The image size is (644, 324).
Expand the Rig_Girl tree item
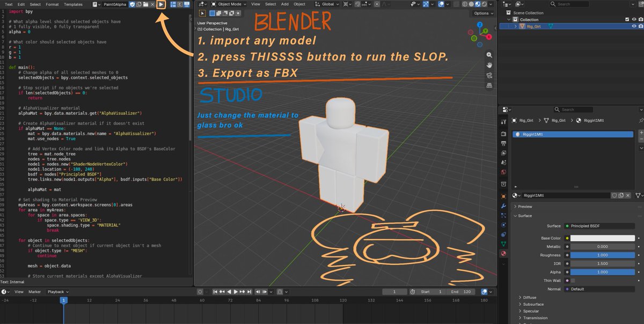click(516, 26)
